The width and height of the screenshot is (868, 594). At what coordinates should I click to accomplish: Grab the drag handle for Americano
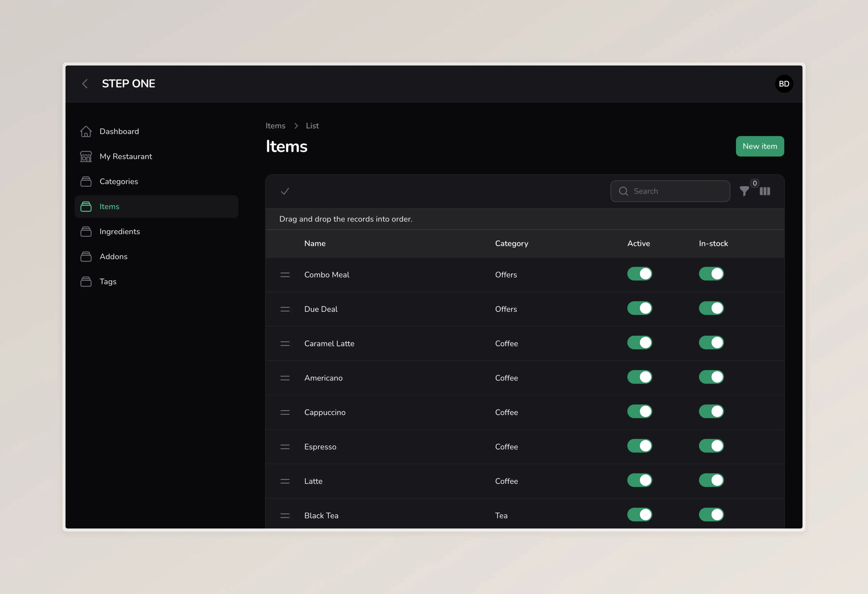tap(285, 378)
